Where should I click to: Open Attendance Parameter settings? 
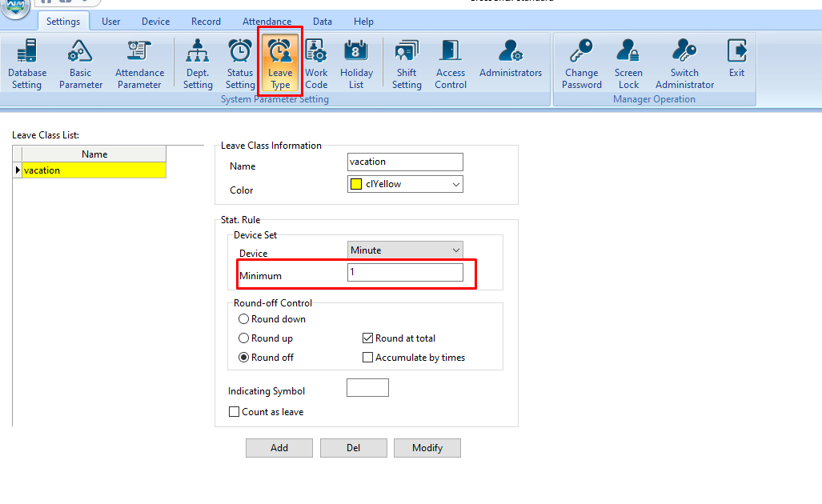139,64
